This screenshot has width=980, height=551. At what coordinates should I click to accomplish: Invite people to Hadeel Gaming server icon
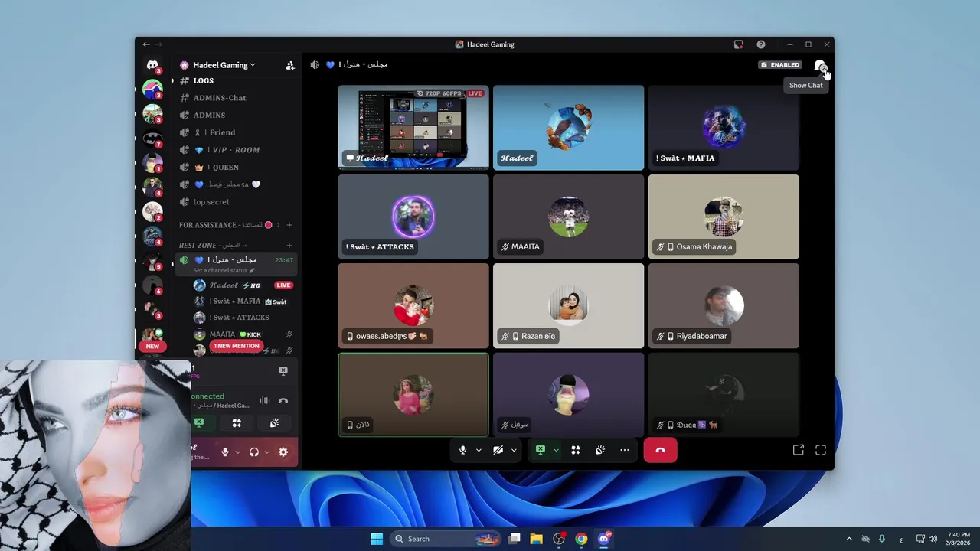(x=289, y=66)
